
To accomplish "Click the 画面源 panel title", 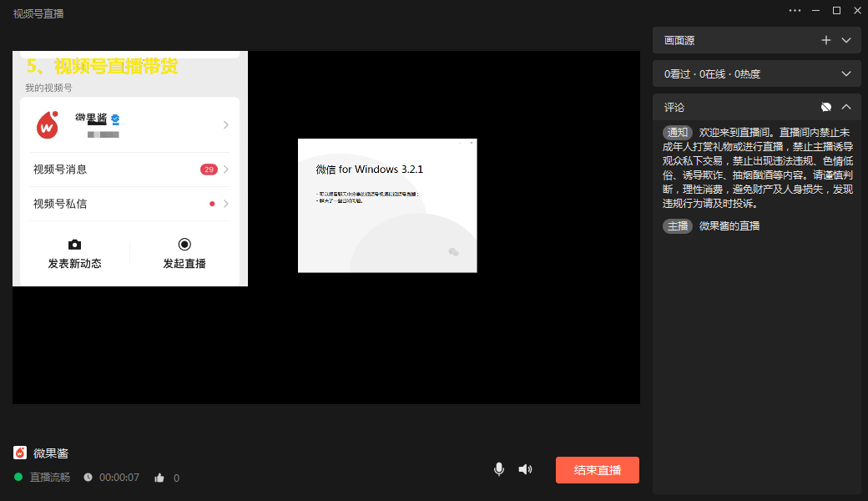I will [x=679, y=40].
